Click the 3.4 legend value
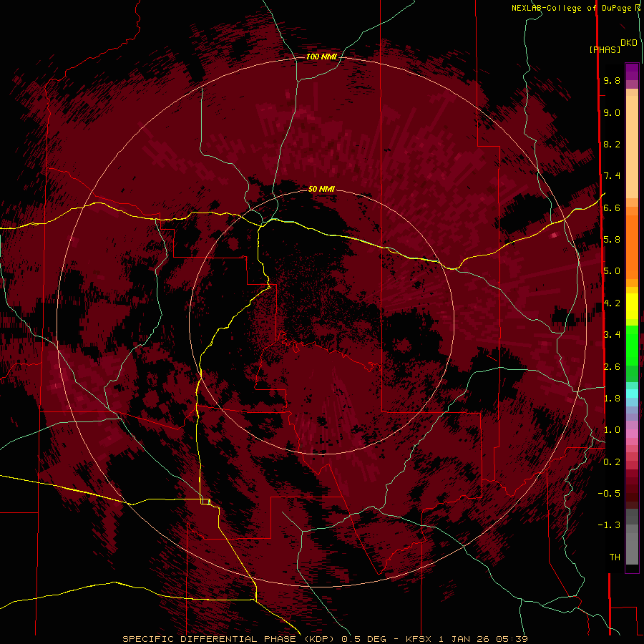Viewport: 644px width, 644px height. pos(612,335)
